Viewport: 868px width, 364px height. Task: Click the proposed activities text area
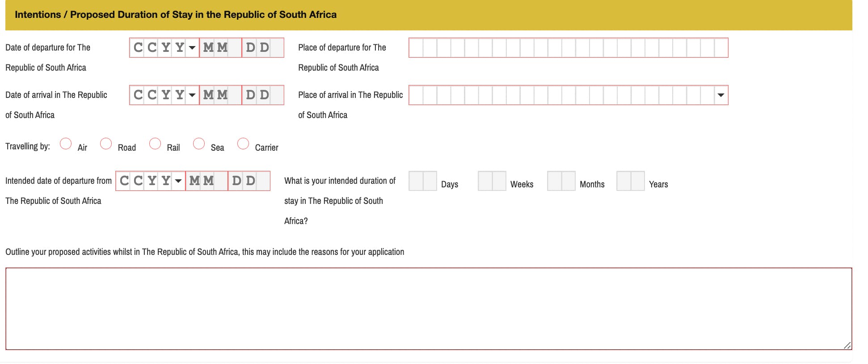point(429,309)
